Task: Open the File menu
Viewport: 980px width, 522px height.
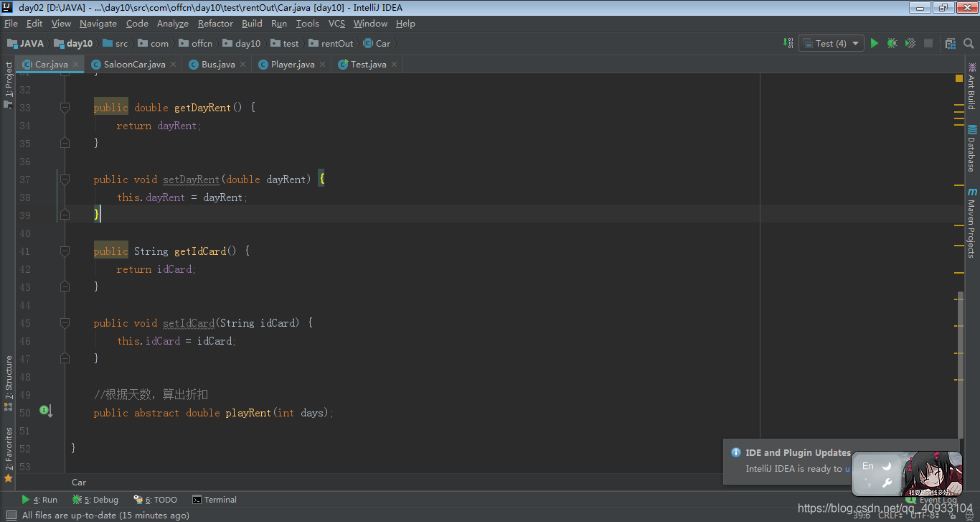Action: [11, 23]
